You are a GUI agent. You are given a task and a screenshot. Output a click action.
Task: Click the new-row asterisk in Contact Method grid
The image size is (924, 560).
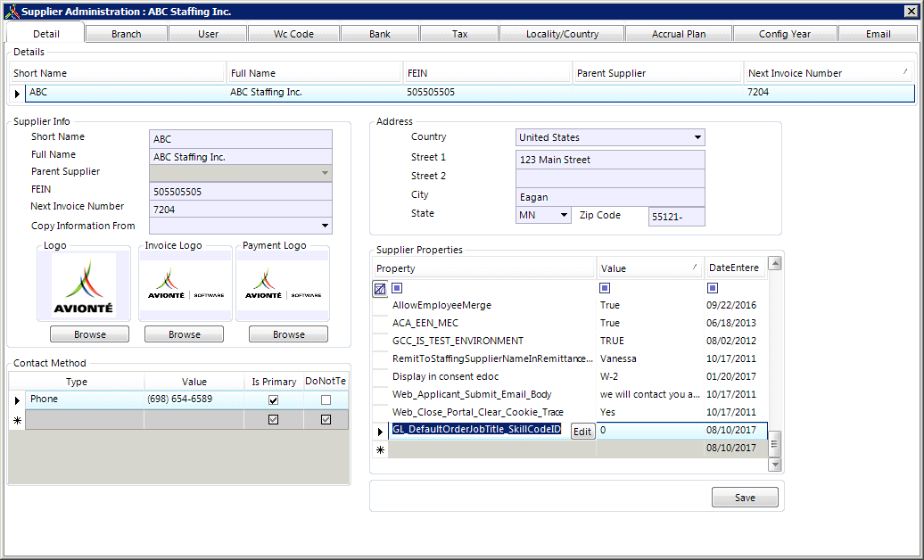point(17,420)
